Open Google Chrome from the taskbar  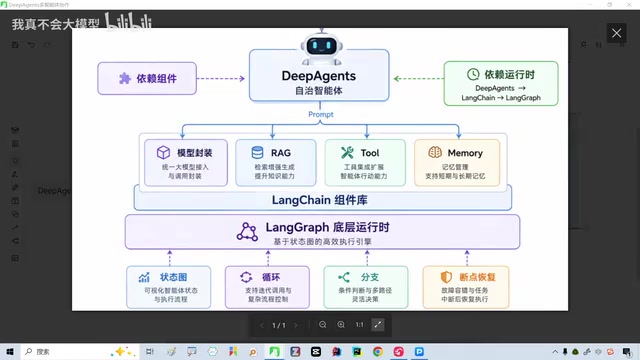378,351
